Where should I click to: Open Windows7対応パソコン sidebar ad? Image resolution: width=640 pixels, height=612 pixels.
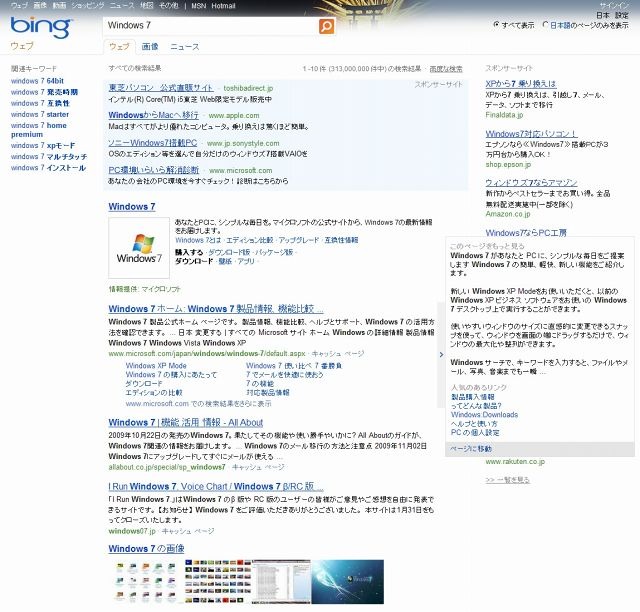point(531,134)
